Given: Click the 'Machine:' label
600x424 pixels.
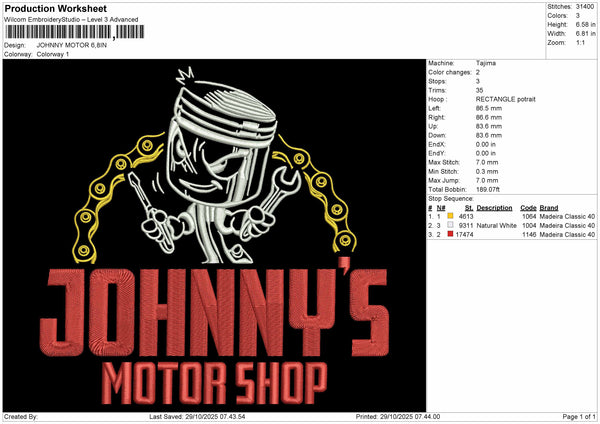Looking at the screenshot, I should click(441, 63).
